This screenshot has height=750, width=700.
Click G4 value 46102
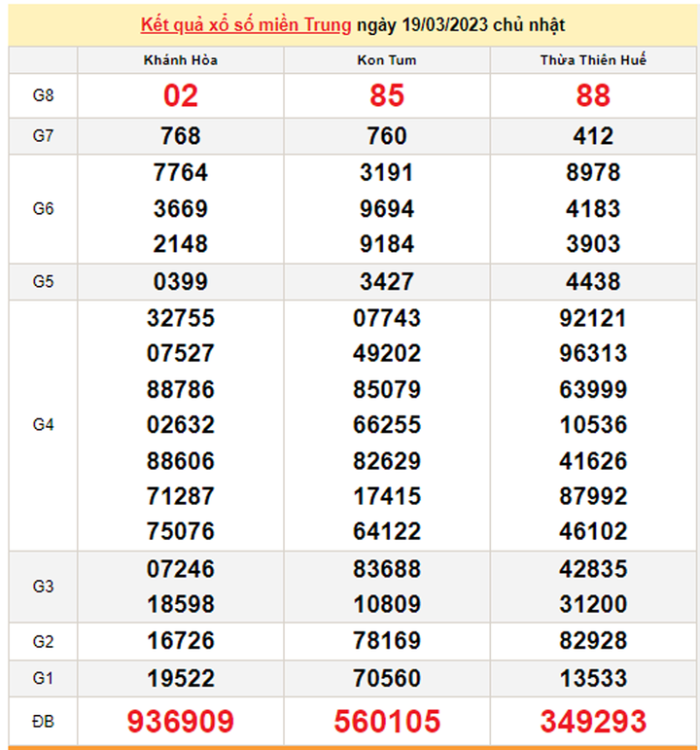pyautogui.click(x=593, y=531)
